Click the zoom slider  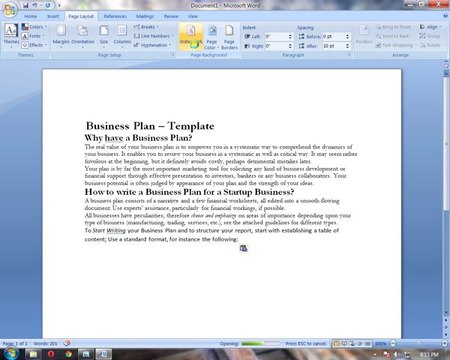(419, 343)
